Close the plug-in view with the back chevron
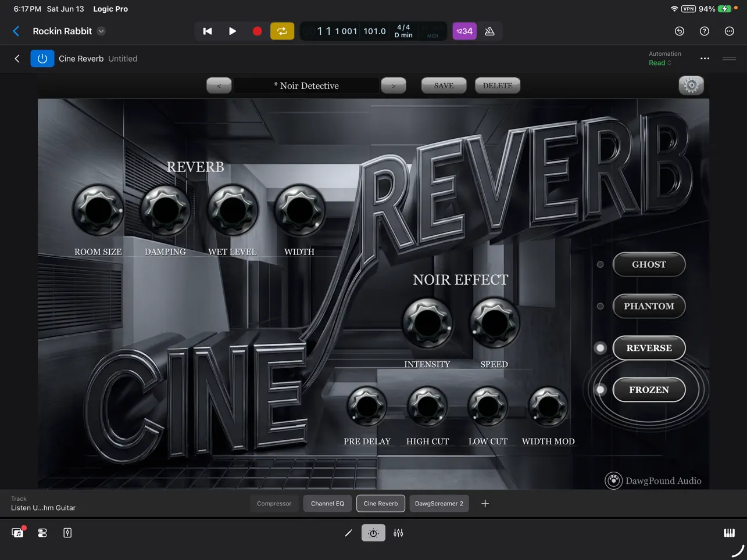This screenshot has height=560, width=747. coord(17,59)
